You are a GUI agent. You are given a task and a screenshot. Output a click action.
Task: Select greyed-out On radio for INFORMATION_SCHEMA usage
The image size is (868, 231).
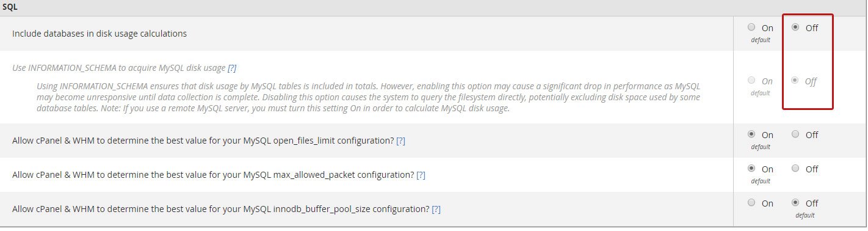pyautogui.click(x=751, y=81)
